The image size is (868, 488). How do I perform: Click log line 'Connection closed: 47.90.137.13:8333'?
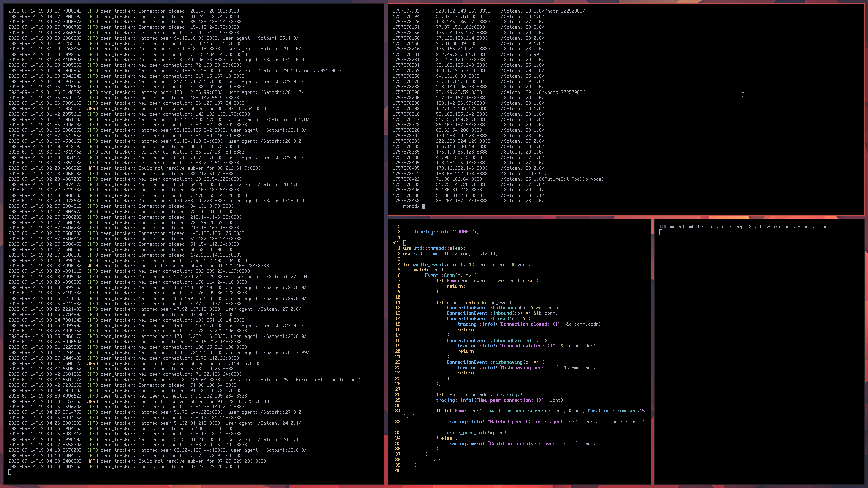tap(122, 314)
